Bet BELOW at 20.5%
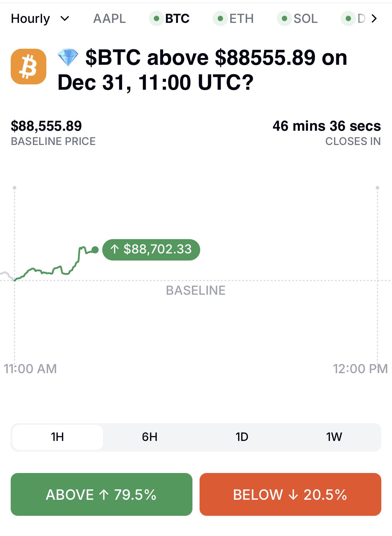This screenshot has width=392, height=536. coord(290,494)
